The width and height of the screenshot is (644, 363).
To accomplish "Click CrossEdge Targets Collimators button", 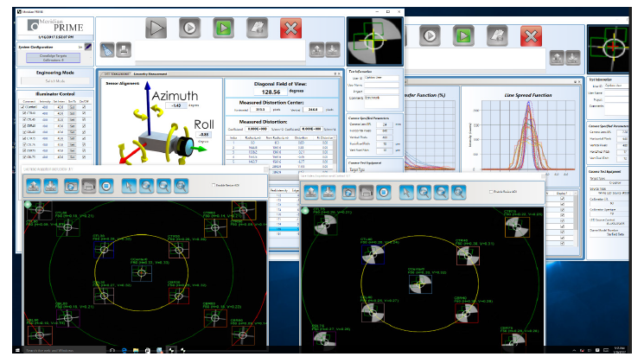I will click(x=54, y=58).
